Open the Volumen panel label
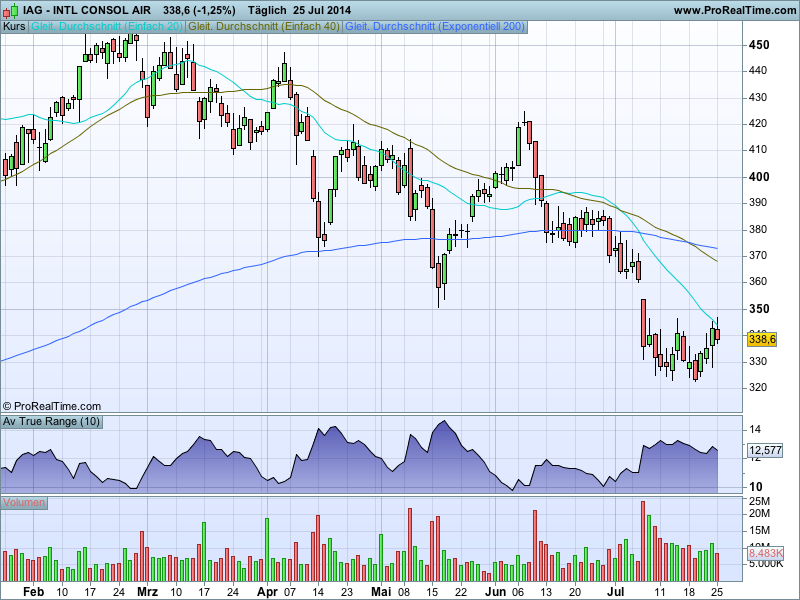800x600 pixels. 24,503
